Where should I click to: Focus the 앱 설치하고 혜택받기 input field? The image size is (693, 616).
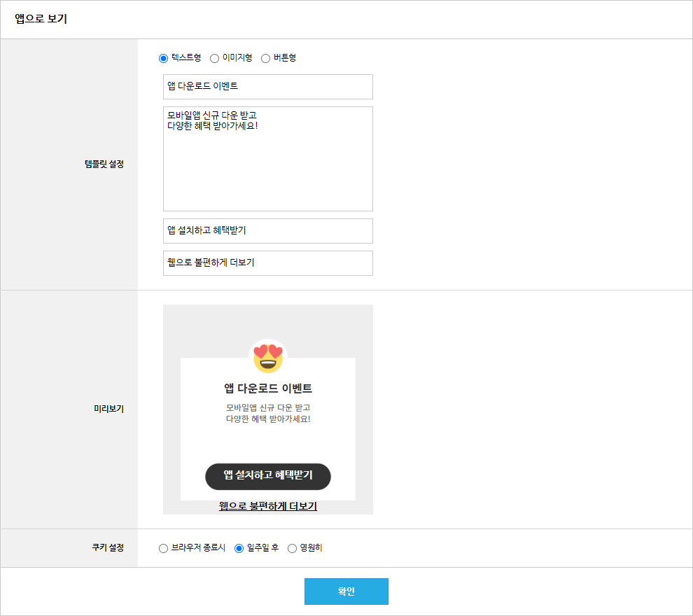268,231
